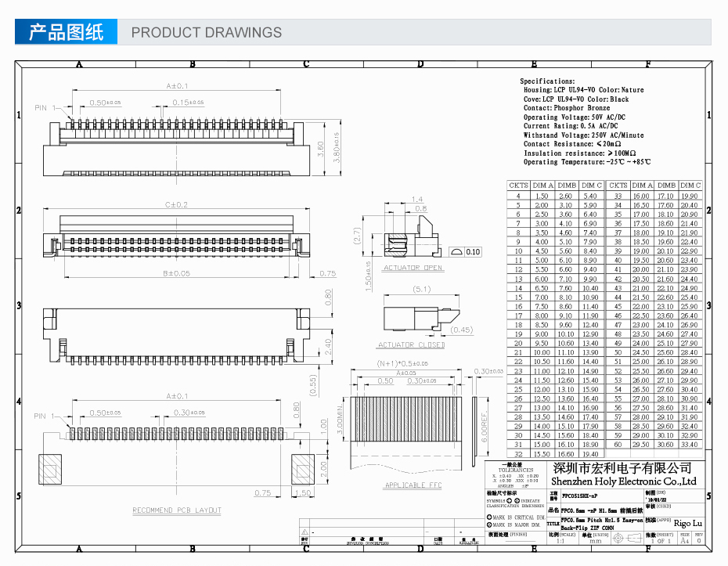Click the Housing: LCP UL94-V0 Color: Nature line

(x=584, y=89)
